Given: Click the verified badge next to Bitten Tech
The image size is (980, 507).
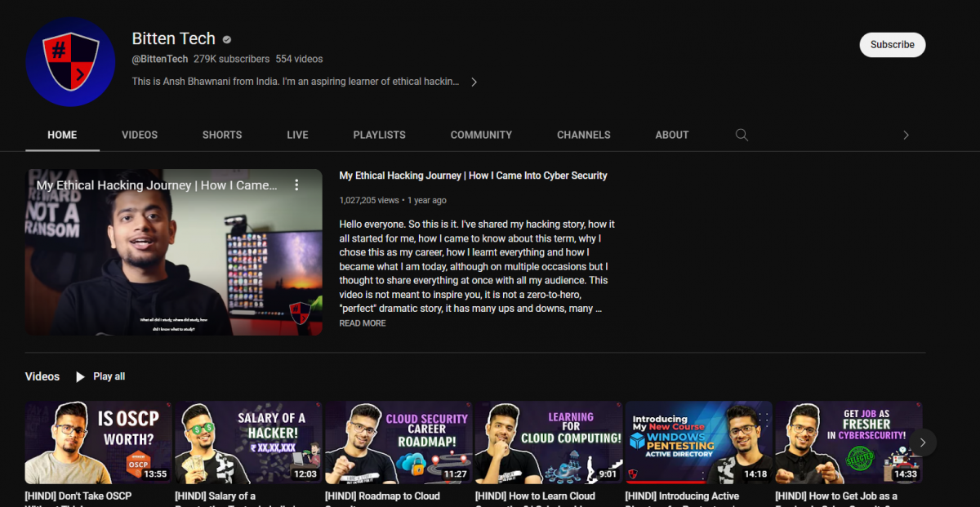Looking at the screenshot, I should (x=227, y=39).
